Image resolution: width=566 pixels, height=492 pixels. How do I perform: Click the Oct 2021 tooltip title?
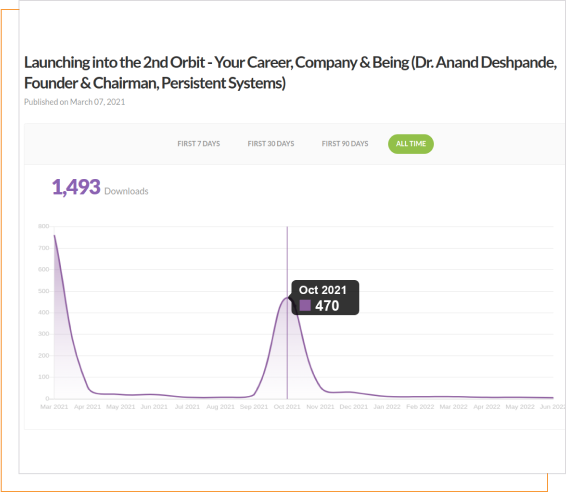[322, 290]
